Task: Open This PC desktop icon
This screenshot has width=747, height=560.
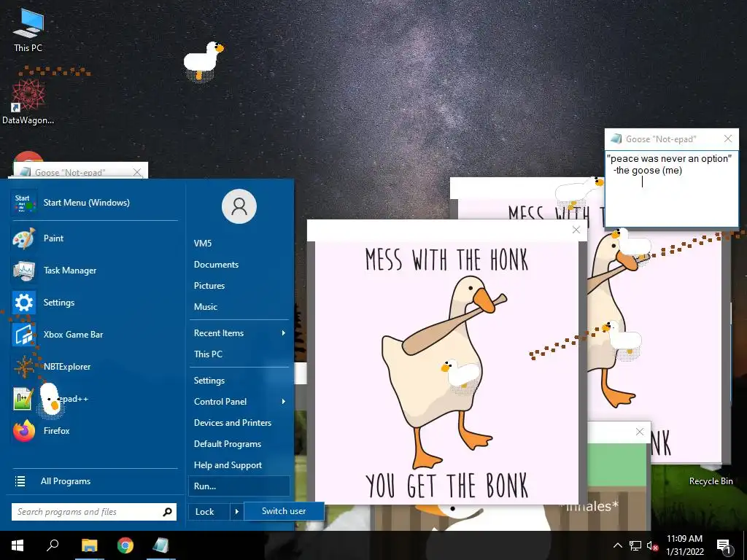Action: 28,29
